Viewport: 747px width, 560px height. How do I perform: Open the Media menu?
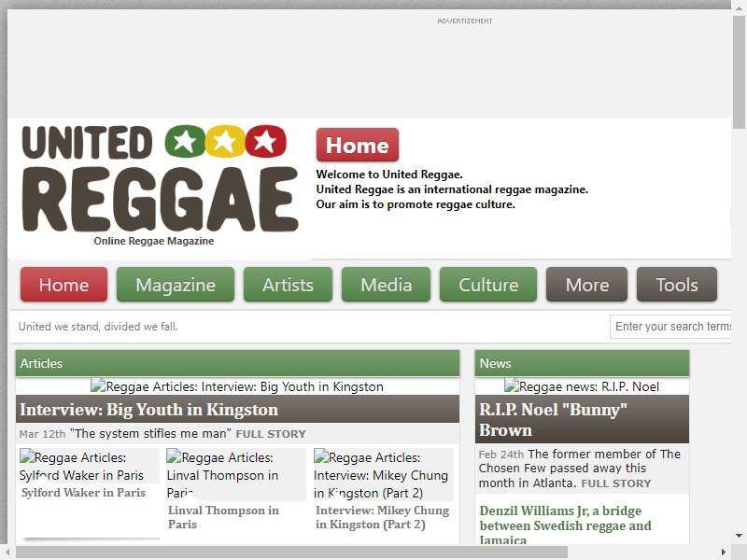[386, 285]
